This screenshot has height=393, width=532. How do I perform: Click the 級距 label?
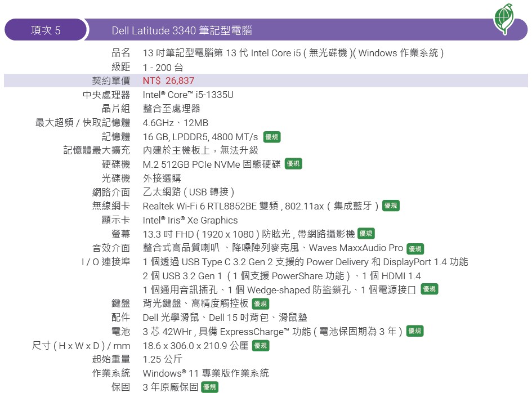[x=121, y=67]
